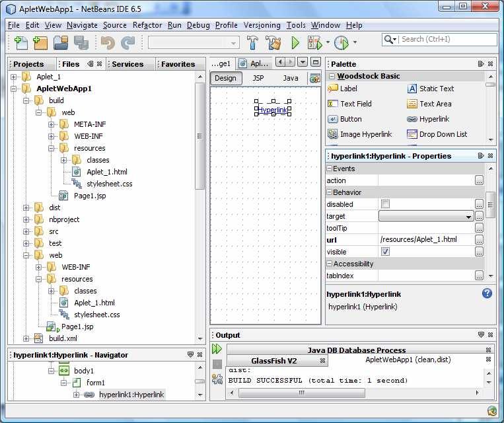
Task: Expand the Aplet_1 project node
Action: (x=13, y=77)
